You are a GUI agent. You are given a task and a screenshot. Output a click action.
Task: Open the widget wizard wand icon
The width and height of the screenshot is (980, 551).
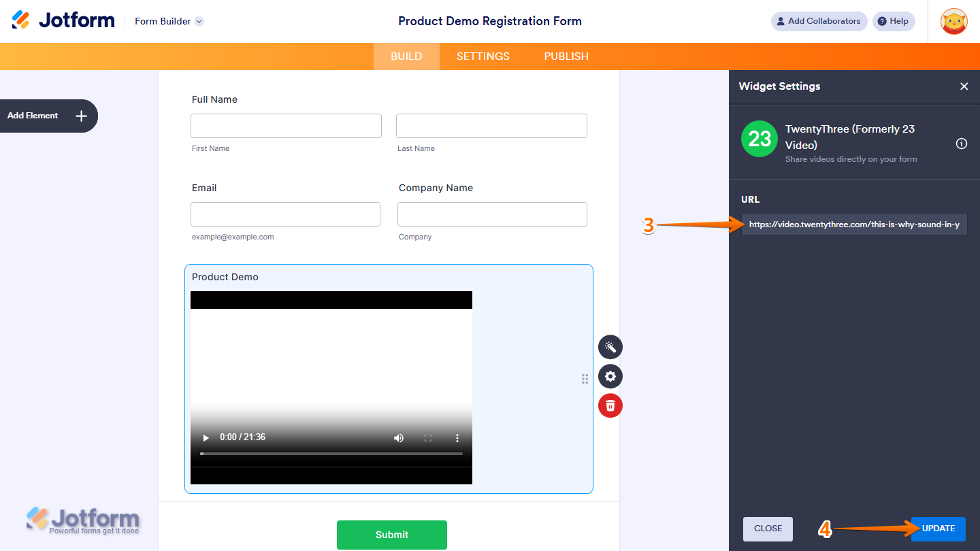pos(610,347)
